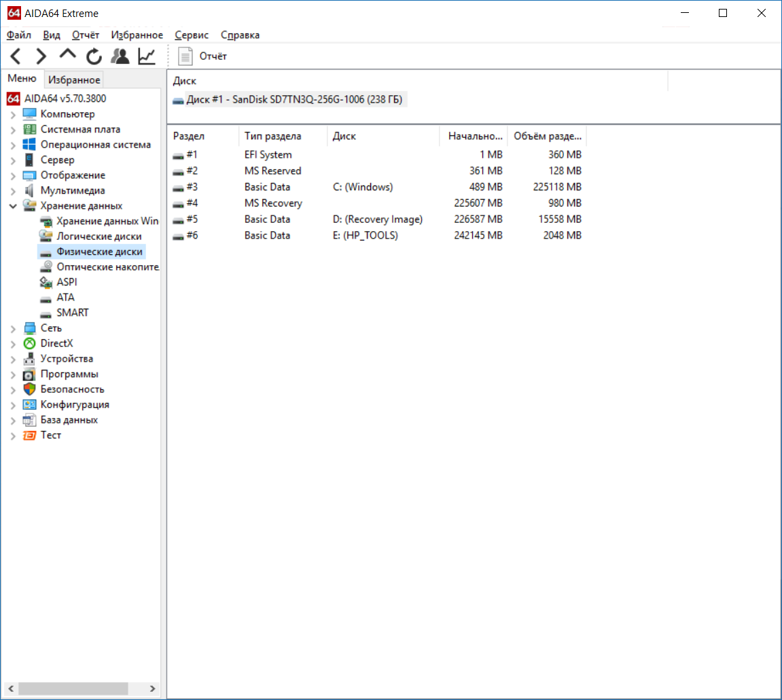This screenshot has height=700, width=782.
Task: Go back with the left arrow toolbar icon
Action: pyautogui.click(x=16, y=56)
